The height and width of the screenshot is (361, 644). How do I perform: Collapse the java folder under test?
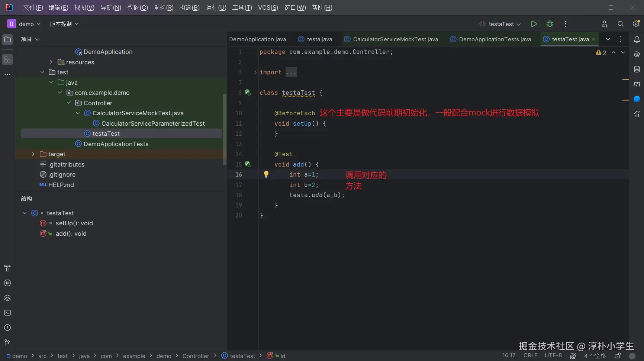[51, 83]
